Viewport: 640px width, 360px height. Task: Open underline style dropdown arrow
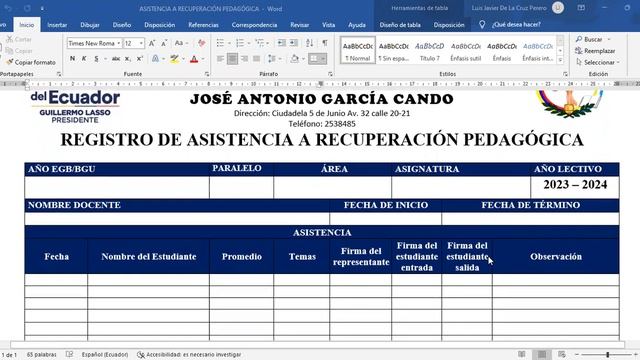tap(105, 59)
